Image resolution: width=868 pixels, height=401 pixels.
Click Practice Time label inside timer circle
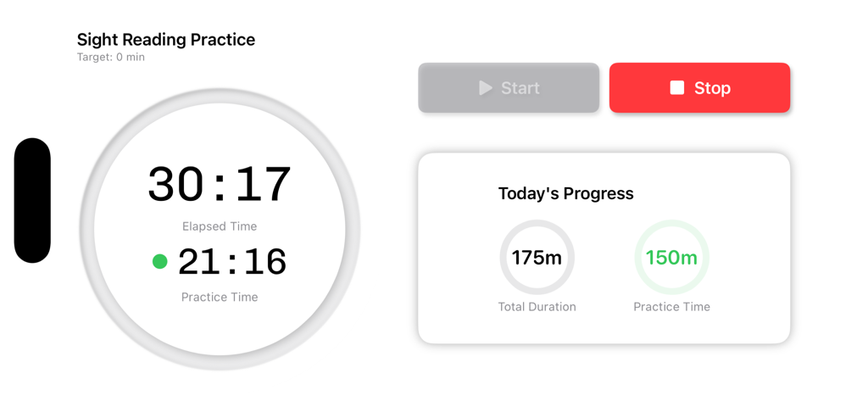click(220, 298)
